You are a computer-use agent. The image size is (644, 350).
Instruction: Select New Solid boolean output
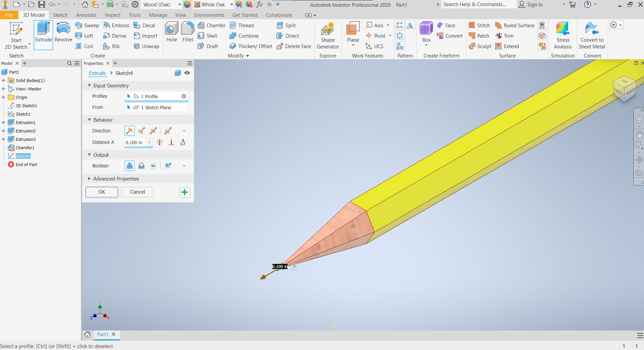168,166
